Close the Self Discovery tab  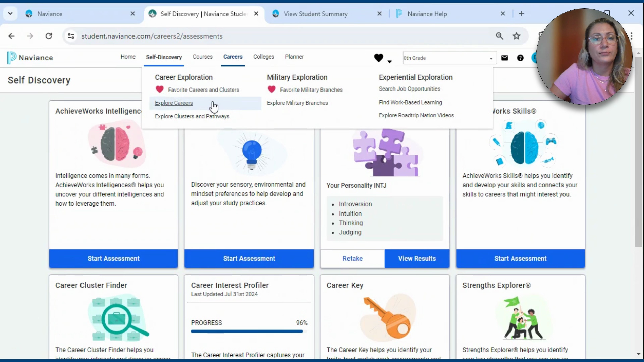256,14
